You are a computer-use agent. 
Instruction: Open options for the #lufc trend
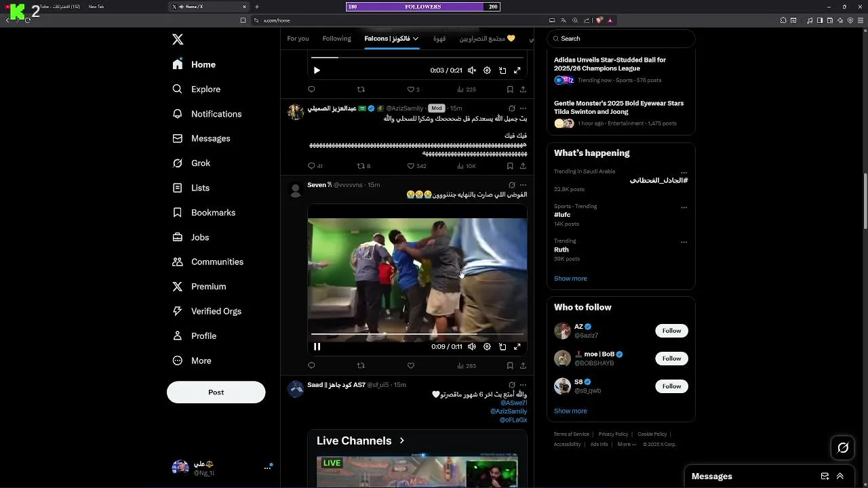tap(684, 207)
